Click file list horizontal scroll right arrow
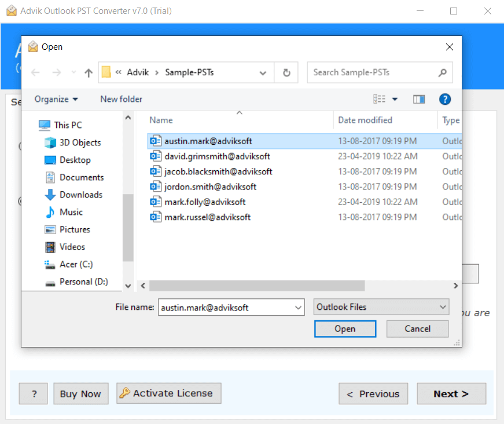The height and width of the screenshot is (424, 504). [x=456, y=286]
